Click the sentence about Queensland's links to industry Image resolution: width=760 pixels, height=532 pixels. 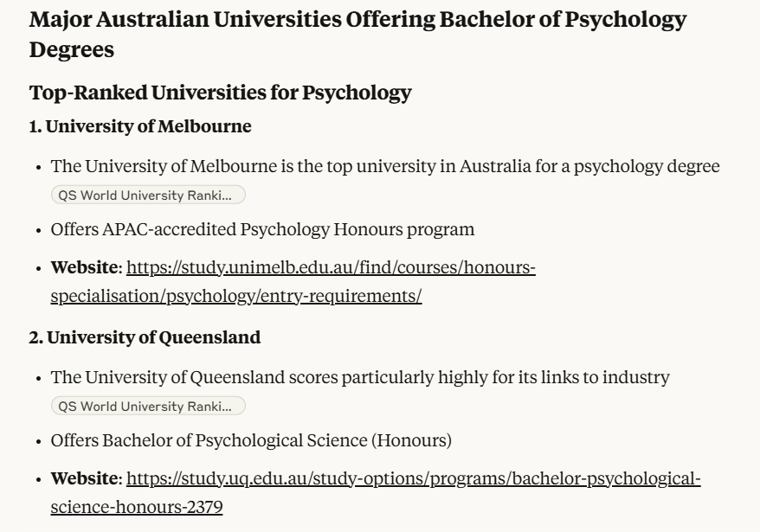pos(359,377)
